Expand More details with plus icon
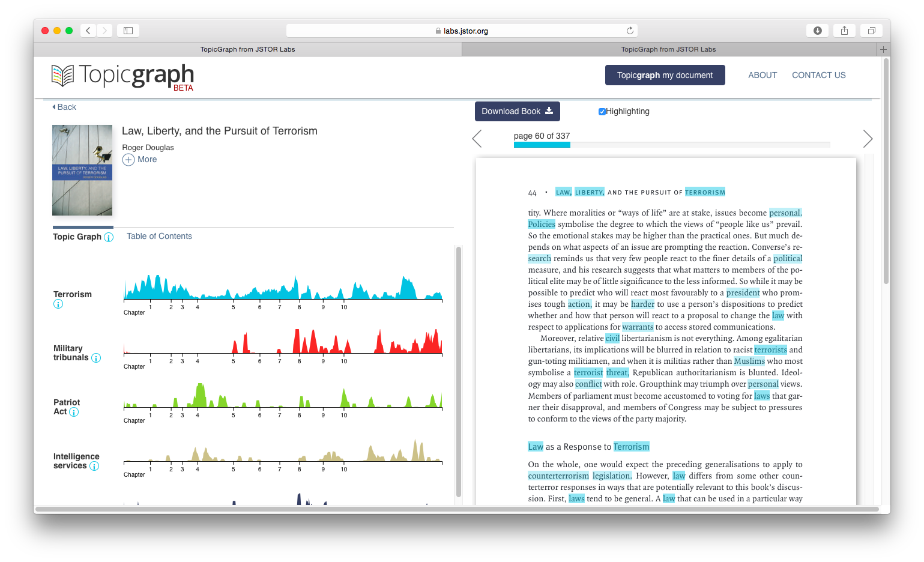This screenshot has height=562, width=924. (128, 160)
